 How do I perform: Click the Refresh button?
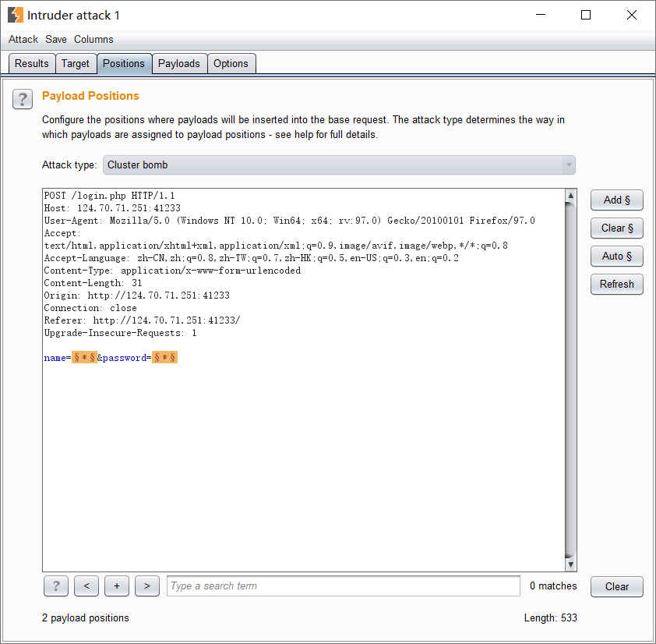[x=617, y=285]
